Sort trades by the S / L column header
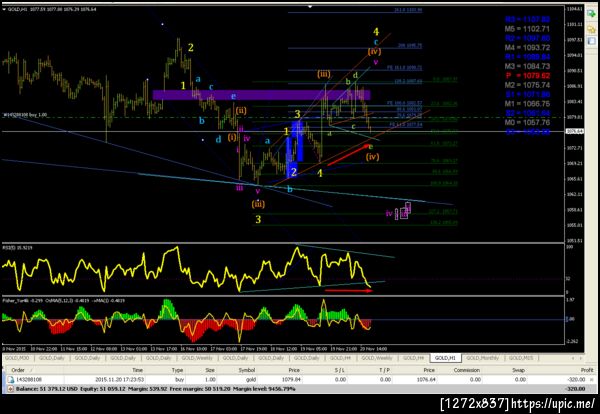600x414 pixels. [339, 370]
